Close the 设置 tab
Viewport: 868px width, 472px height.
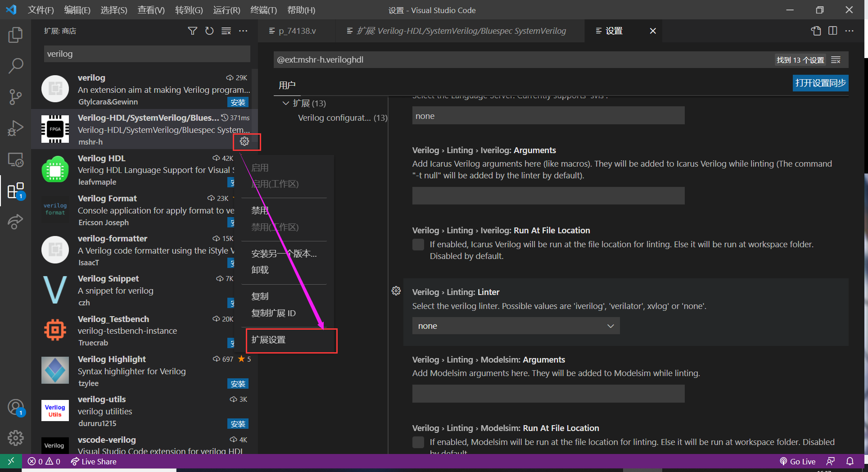click(x=653, y=31)
